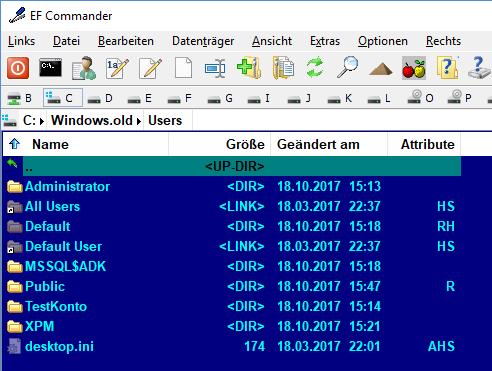Create a new blank file icon
This screenshot has width=492, height=371.
(183, 68)
